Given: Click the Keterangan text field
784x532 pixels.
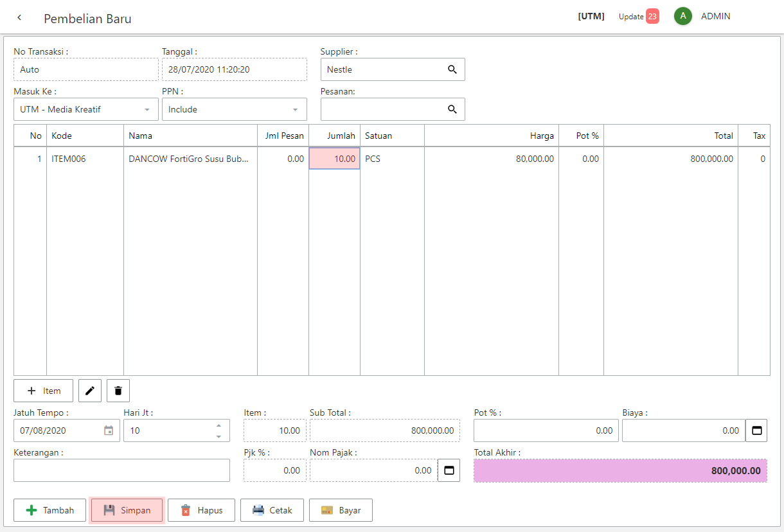Looking at the screenshot, I should [x=121, y=470].
